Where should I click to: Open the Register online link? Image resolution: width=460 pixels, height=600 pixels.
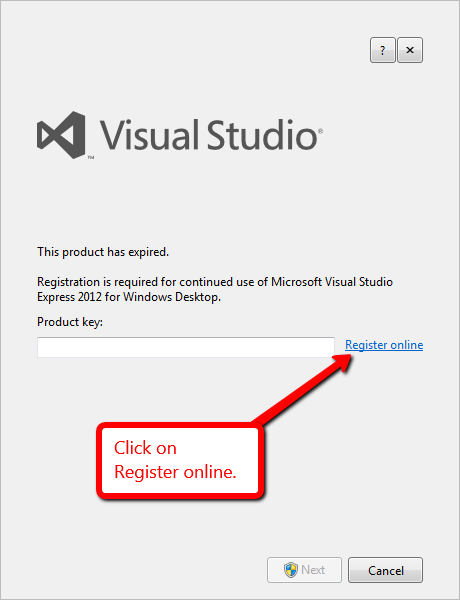[384, 345]
